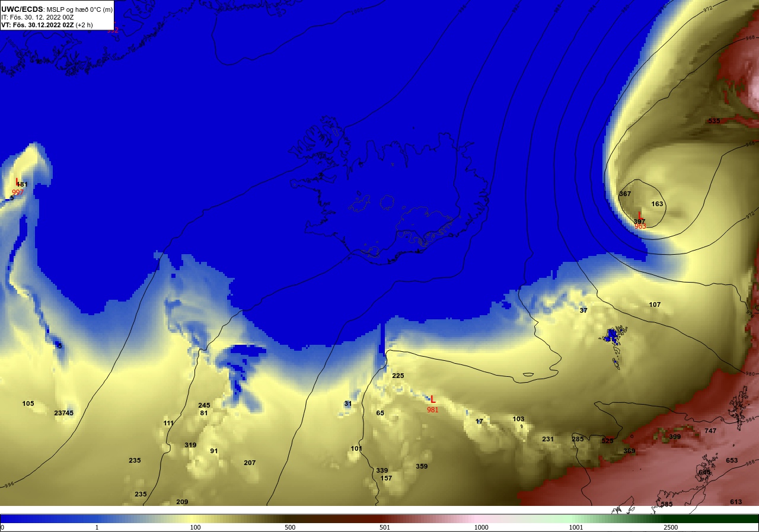Click the map value '225' south of Iceland

point(398,376)
